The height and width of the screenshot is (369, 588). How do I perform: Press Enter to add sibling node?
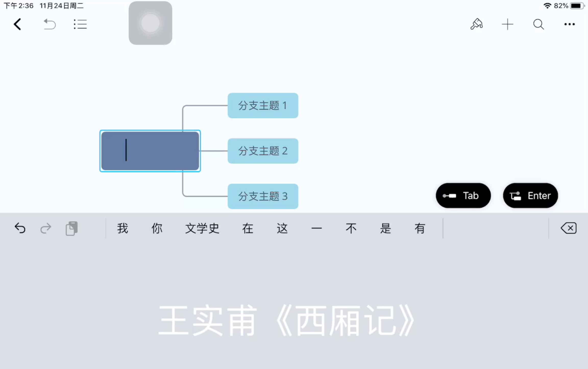530,195
